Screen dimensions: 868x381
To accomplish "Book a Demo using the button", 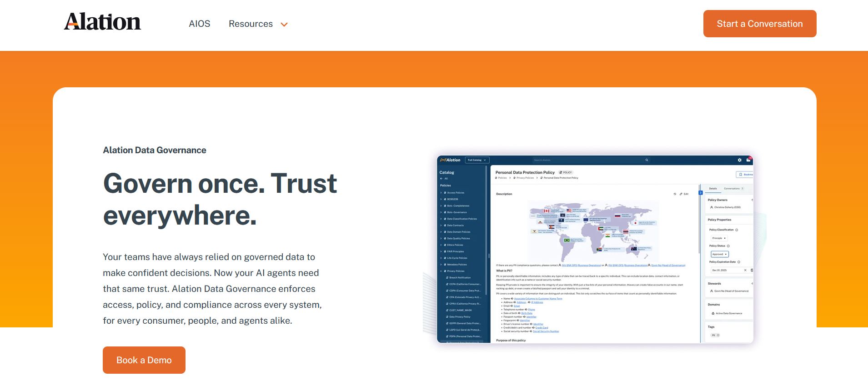I will pyautogui.click(x=144, y=360).
